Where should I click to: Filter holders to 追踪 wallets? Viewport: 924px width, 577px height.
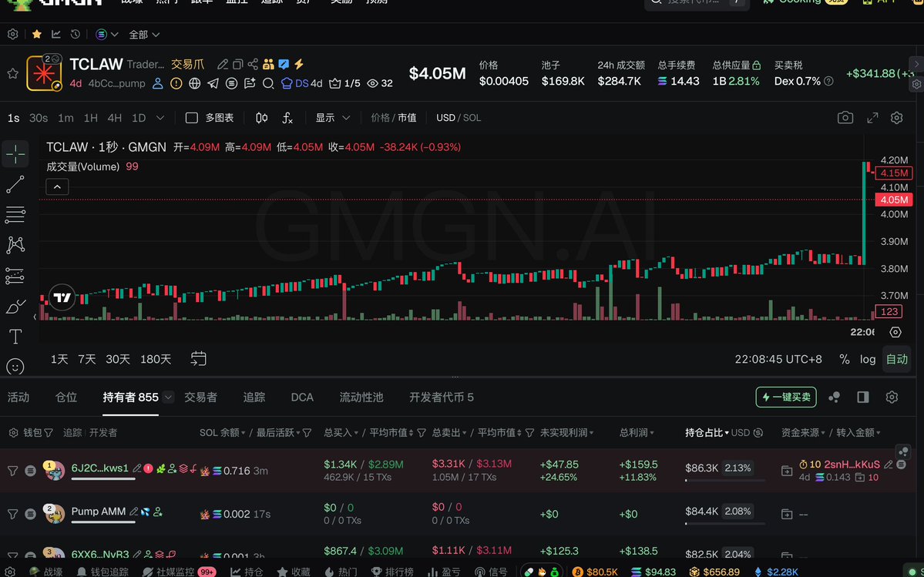72,433
